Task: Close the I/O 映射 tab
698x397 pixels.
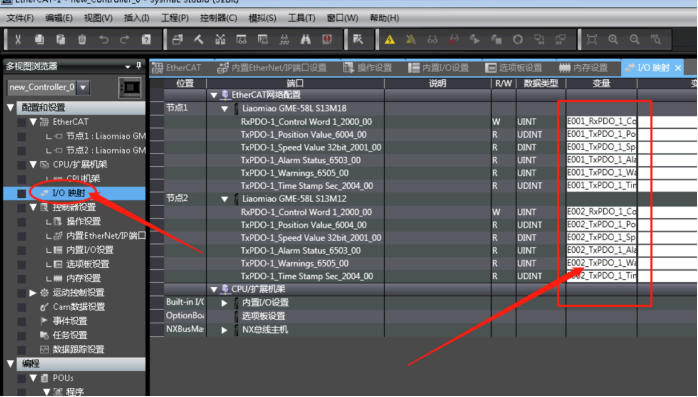Action: (x=678, y=68)
